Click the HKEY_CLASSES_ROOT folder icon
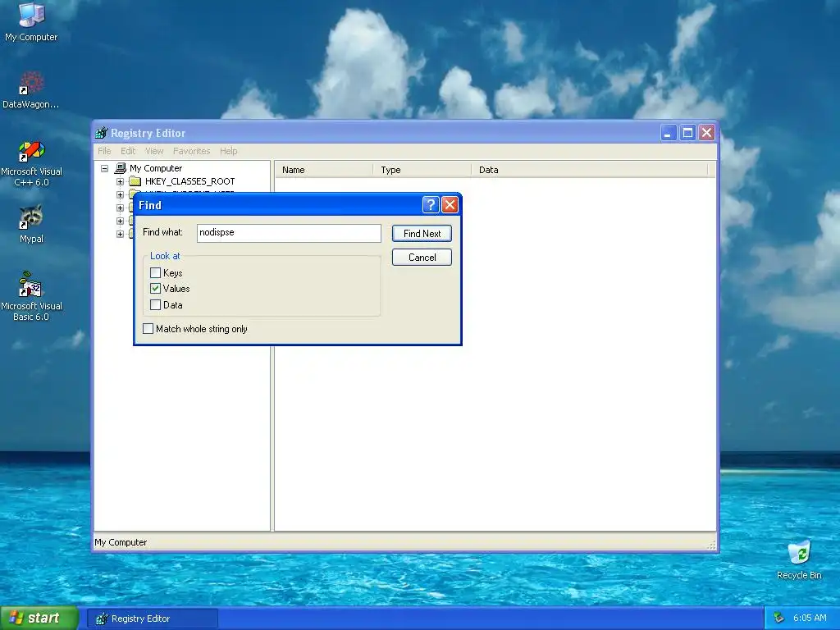The width and height of the screenshot is (840, 630). click(135, 181)
